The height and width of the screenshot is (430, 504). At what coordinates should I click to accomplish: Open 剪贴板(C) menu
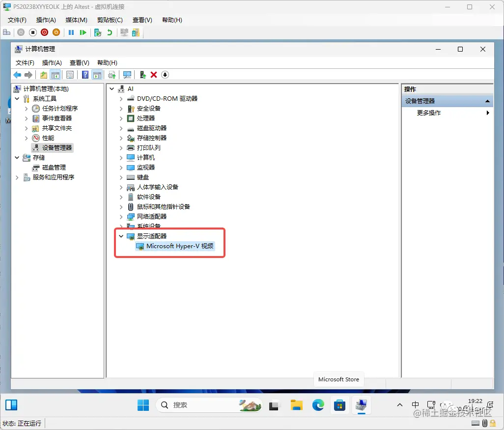point(110,20)
